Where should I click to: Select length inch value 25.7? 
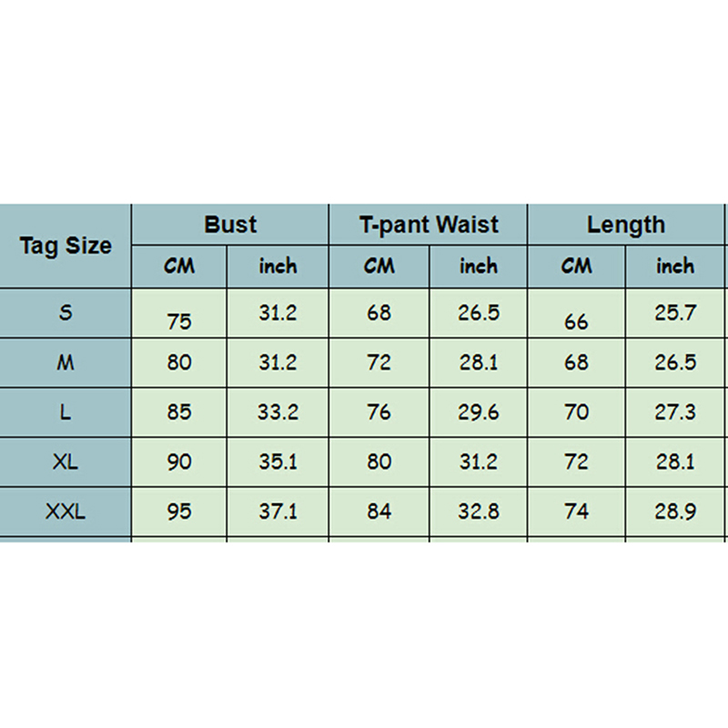(675, 313)
